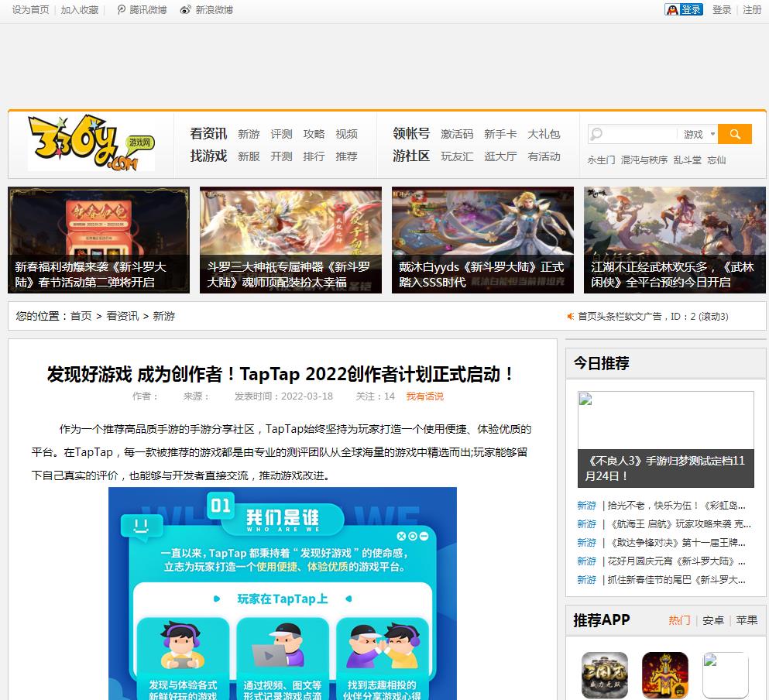Open the 抓住新春佳节的尾巴 news item
Image resolution: width=769 pixels, height=700 pixels.
(x=676, y=580)
